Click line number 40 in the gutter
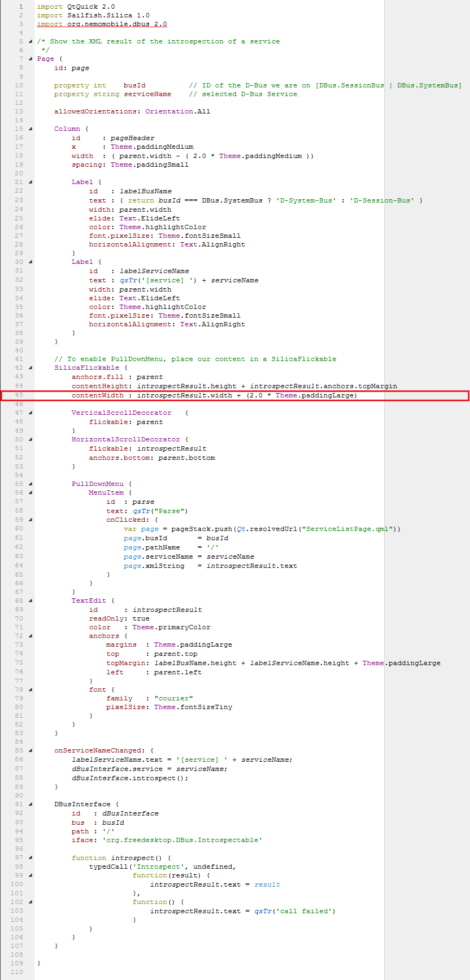The image size is (470, 980). click(19, 350)
